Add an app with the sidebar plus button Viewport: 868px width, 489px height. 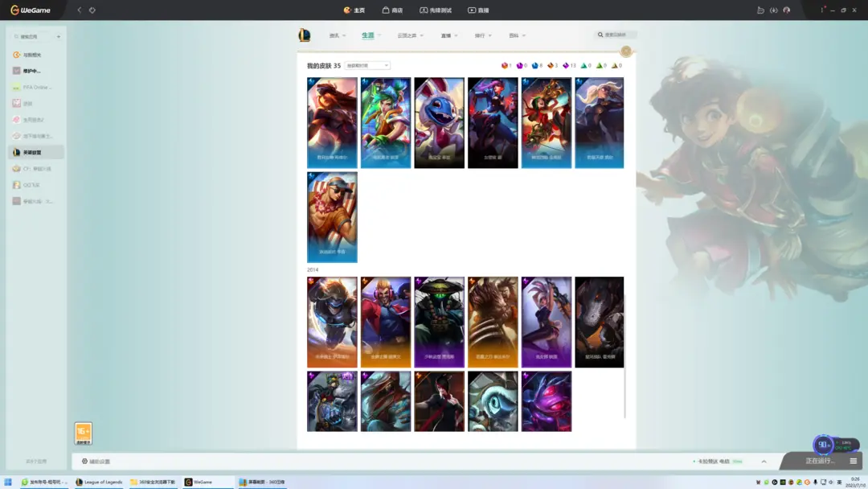(59, 36)
